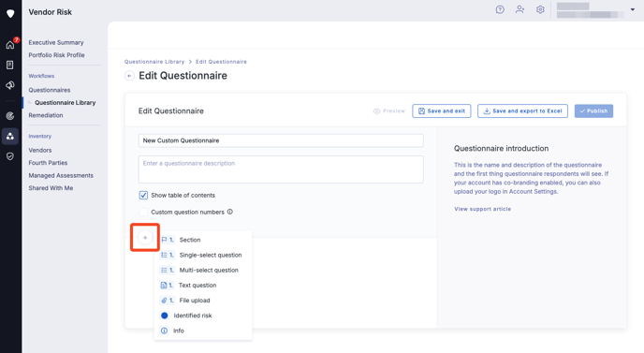The height and width of the screenshot is (353, 644).
Task: Click the Questionnaire introduction heading
Action: click(501, 148)
